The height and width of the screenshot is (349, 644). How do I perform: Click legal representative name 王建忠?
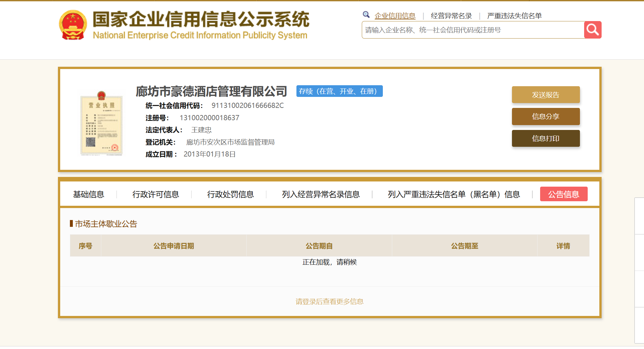point(201,130)
